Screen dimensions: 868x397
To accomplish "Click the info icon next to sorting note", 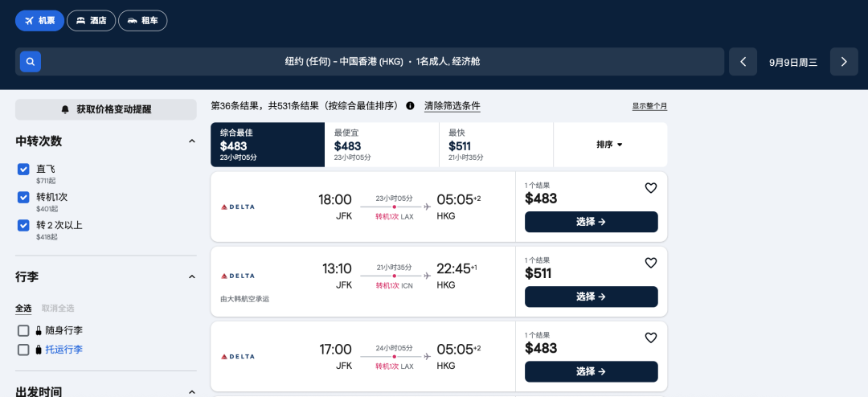I will pyautogui.click(x=410, y=106).
